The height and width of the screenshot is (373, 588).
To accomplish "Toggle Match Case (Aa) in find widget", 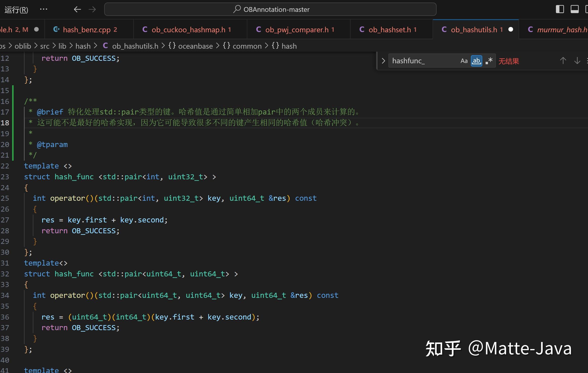I will pos(464,61).
